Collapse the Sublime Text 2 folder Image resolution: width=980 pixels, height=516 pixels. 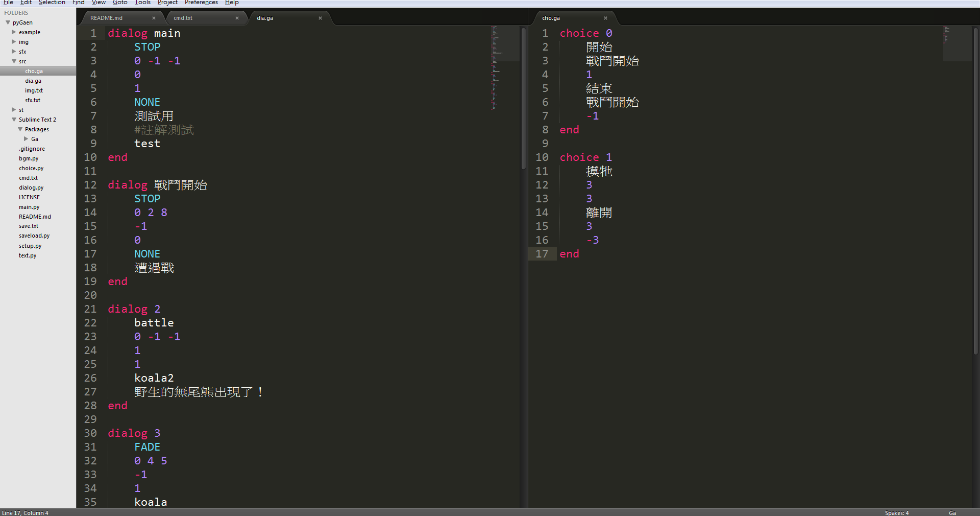pos(14,120)
